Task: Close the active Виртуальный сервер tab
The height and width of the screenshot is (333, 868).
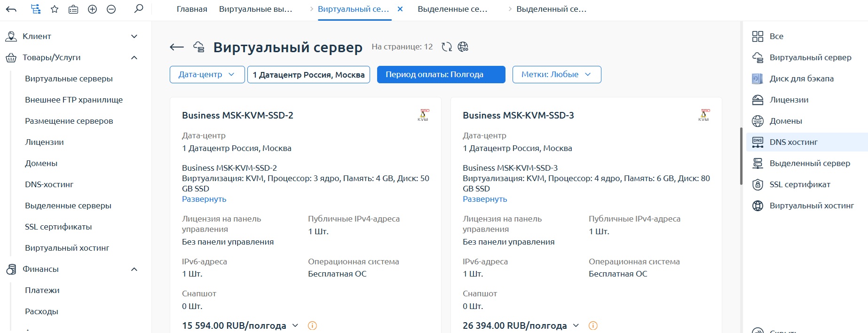Action: point(400,9)
